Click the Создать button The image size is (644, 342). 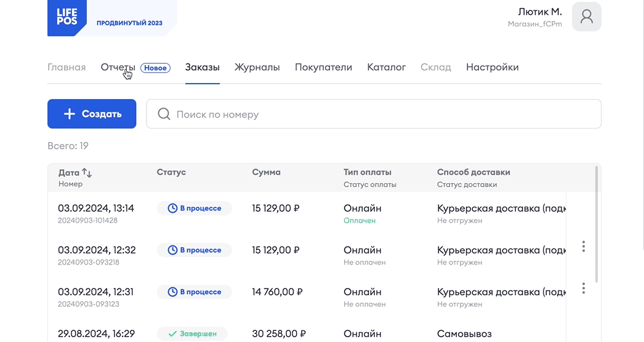click(92, 114)
